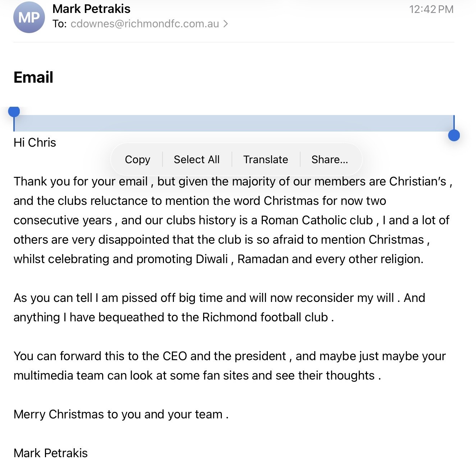Viewport: 476px width, 459px height.
Task: Tap sender name in message header
Action: (91, 9)
